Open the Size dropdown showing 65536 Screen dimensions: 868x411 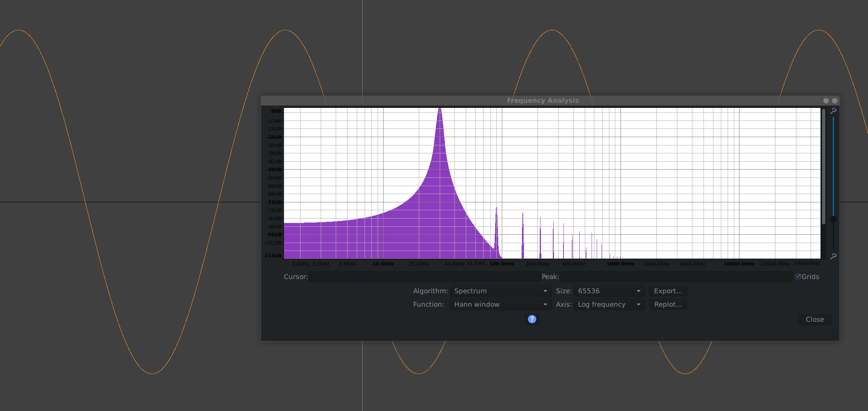pyautogui.click(x=609, y=291)
